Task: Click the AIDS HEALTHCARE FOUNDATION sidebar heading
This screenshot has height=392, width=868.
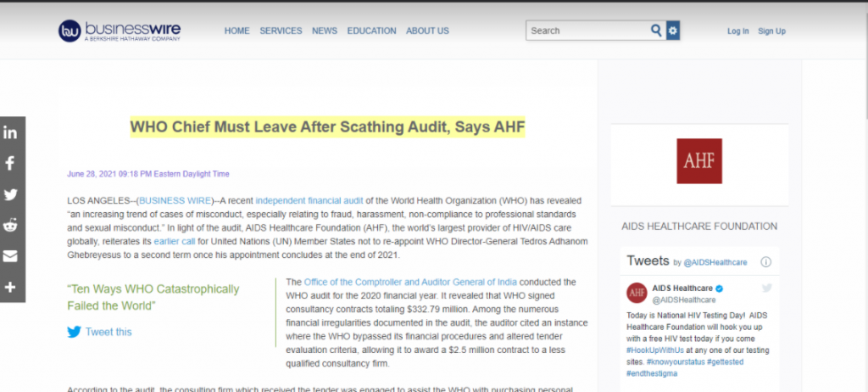Action: click(699, 227)
